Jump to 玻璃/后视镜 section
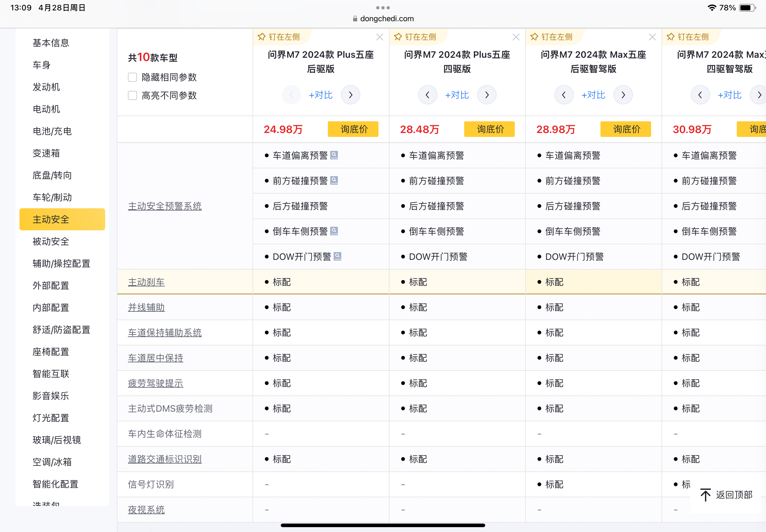Viewport: 766px width, 532px height. [57, 440]
